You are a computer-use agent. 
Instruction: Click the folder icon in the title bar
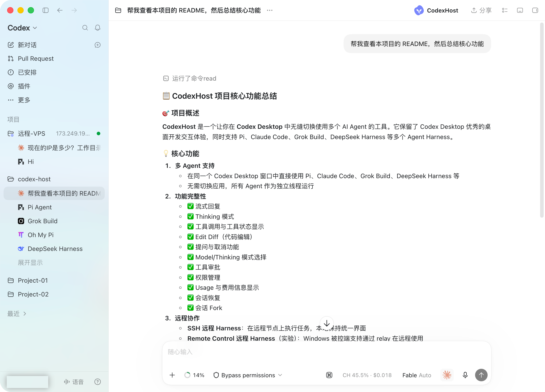pyautogui.click(x=118, y=10)
